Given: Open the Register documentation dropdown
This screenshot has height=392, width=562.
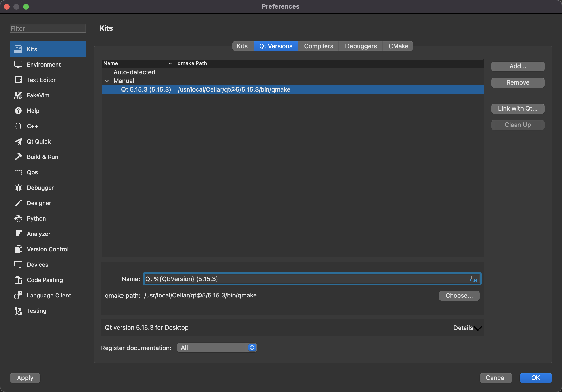Looking at the screenshot, I should tap(217, 348).
